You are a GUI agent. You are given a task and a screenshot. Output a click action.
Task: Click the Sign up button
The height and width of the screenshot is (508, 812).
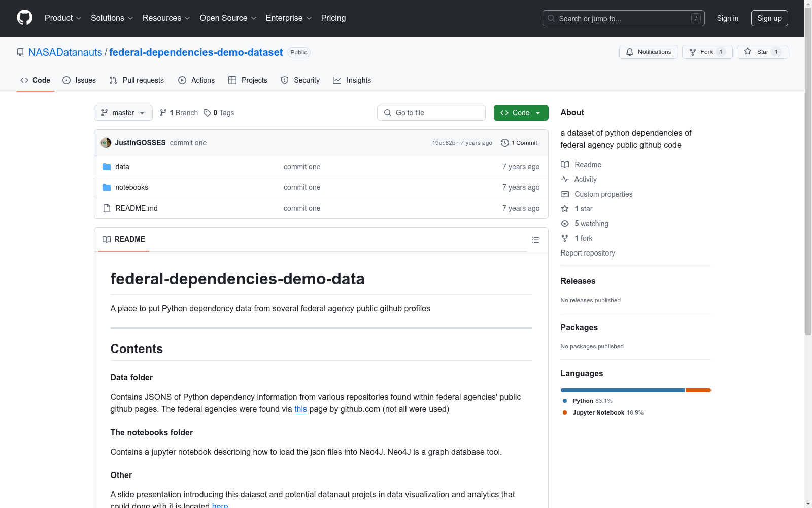pos(769,18)
